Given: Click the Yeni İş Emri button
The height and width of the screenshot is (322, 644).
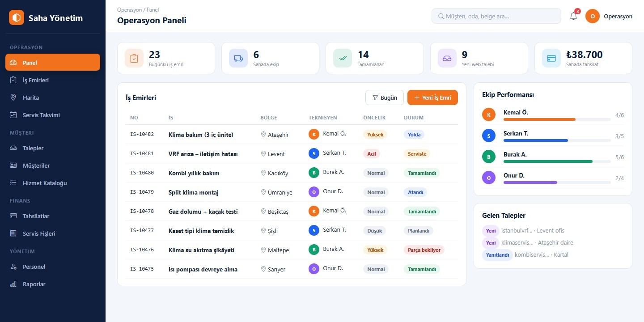Looking at the screenshot, I should pyautogui.click(x=432, y=97).
